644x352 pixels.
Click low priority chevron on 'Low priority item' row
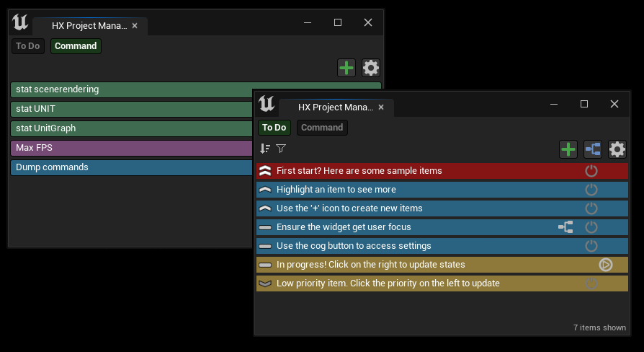click(x=265, y=283)
